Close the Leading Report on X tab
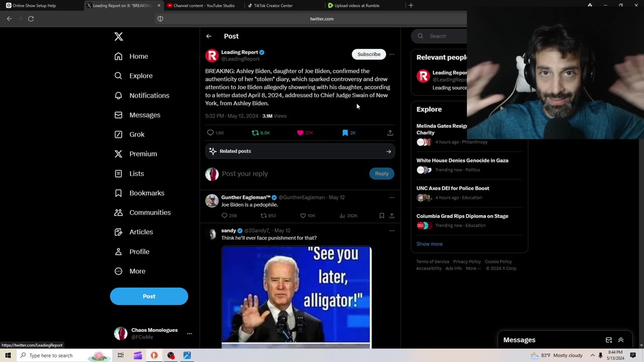644x362 pixels. pos(159,6)
